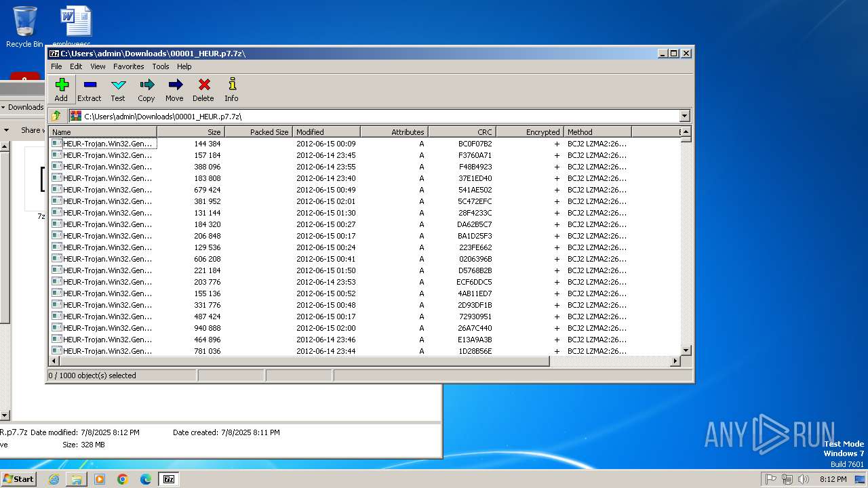Open the View menu
This screenshot has height=488, width=868.
tap(98, 66)
